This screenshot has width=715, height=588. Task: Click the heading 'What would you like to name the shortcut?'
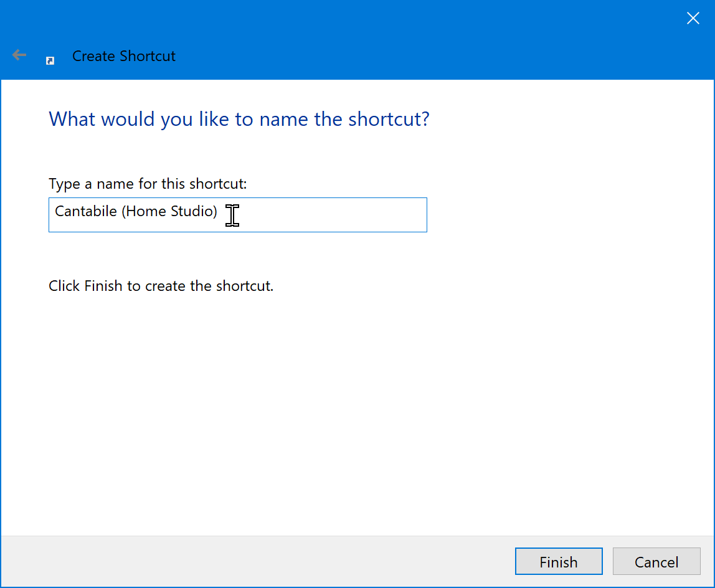[x=239, y=119]
